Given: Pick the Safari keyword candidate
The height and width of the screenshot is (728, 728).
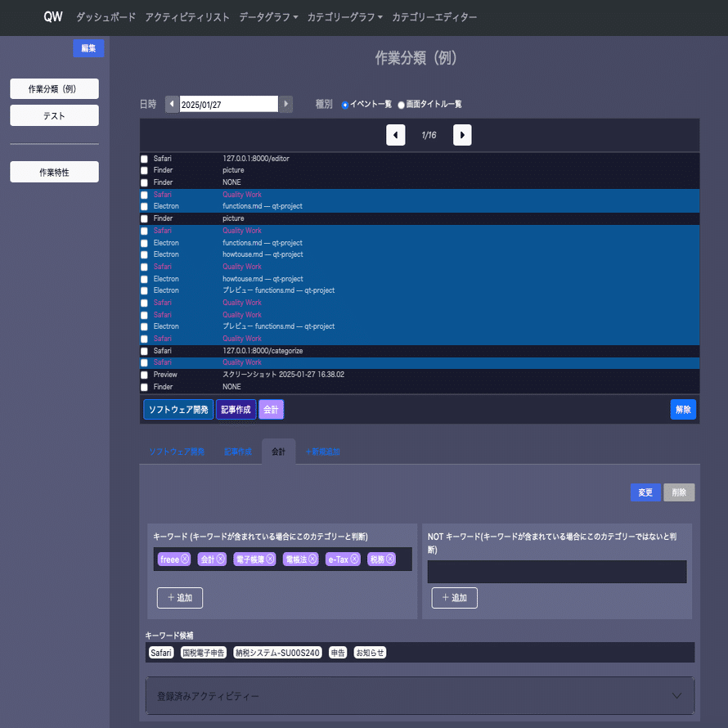Looking at the screenshot, I should (x=161, y=652).
